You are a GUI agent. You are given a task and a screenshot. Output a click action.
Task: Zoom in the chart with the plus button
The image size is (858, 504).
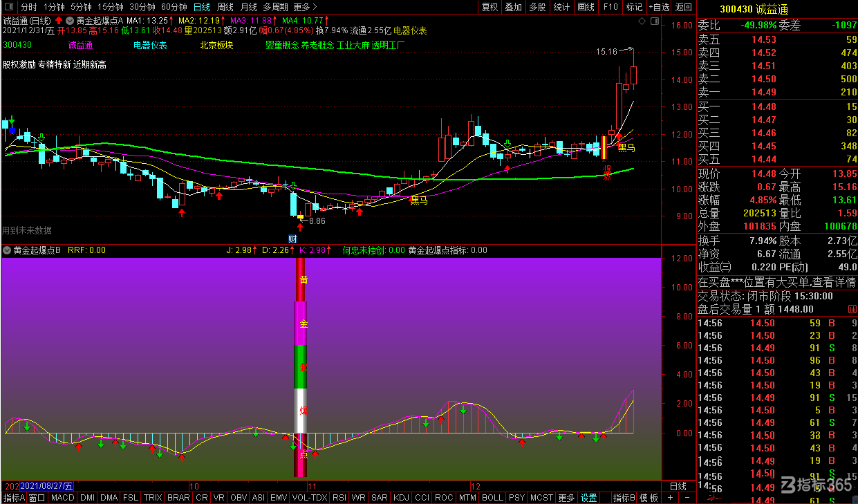click(669, 498)
